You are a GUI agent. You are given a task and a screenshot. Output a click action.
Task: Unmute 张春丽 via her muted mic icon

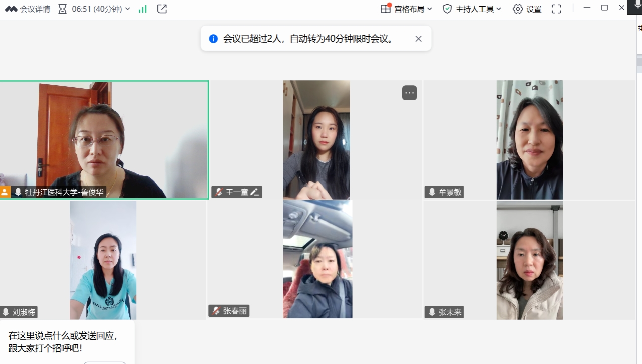pyautogui.click(x=216, y=311)
